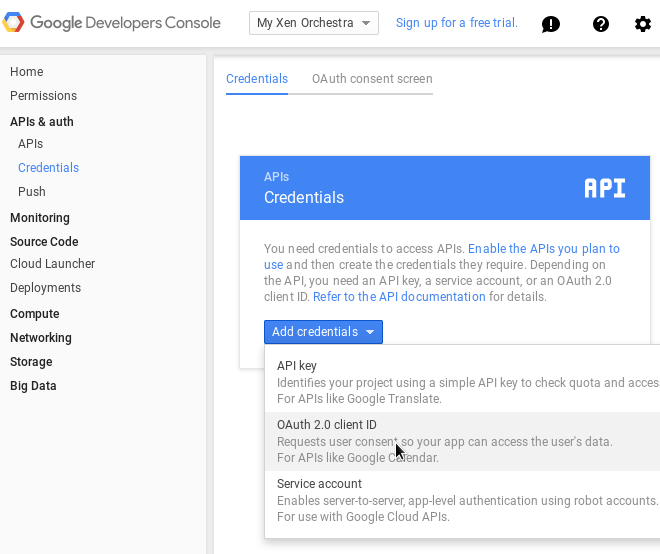Click the Google Developers Console title text
660x554 pixels.
(125, 23)
